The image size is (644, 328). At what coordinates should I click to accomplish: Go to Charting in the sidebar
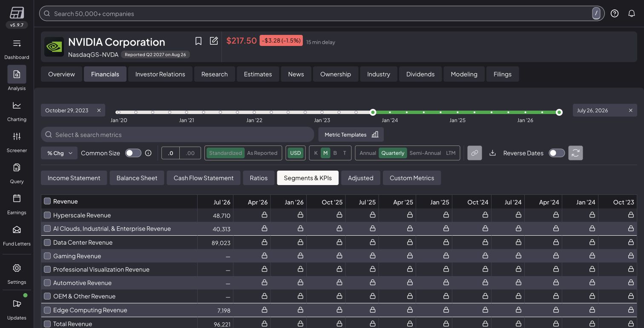coord(17,106)
